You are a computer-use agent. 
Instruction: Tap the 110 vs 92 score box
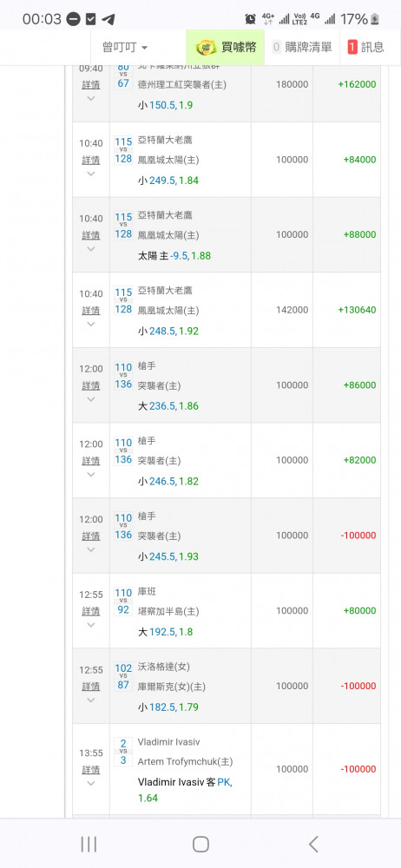[x=123, y=602]
